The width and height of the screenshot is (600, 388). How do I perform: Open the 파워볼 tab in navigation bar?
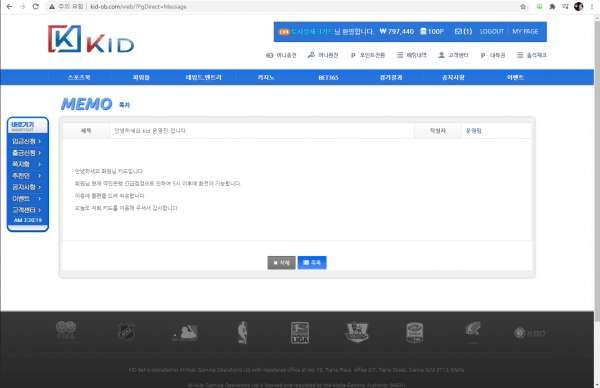pos(141,77)
